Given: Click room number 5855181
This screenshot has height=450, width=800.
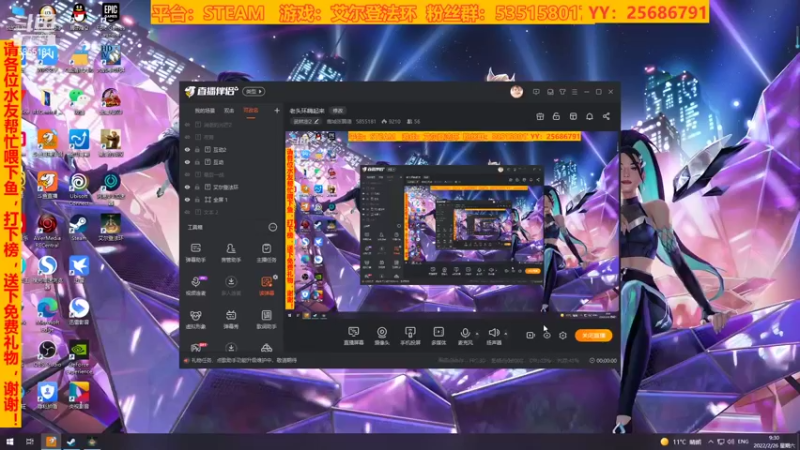Looking at the screenshot, I should (366, 121).
